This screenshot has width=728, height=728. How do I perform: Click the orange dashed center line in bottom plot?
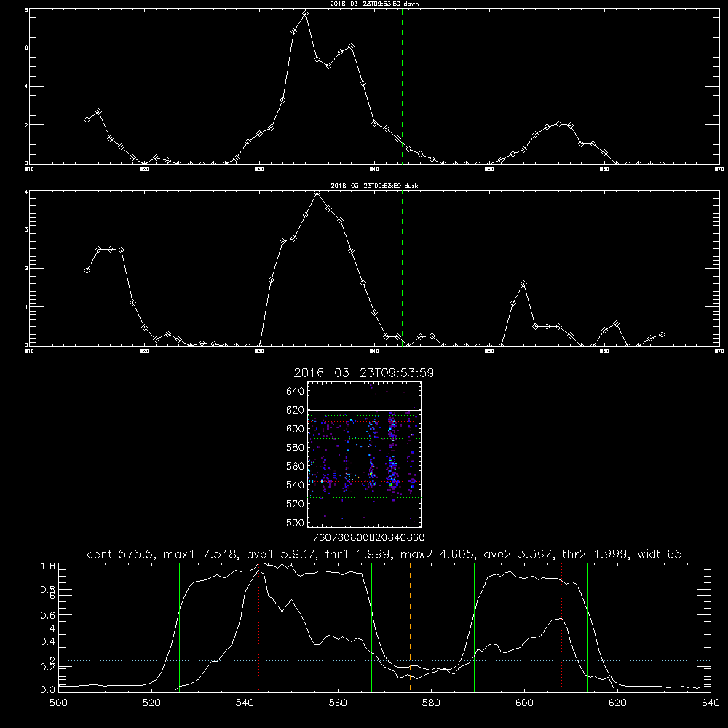410,627
